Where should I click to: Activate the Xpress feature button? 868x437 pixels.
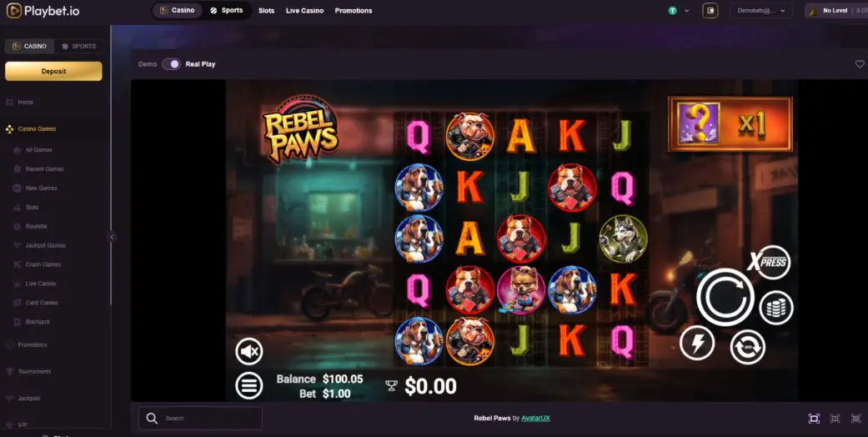[x=771, y=262]
